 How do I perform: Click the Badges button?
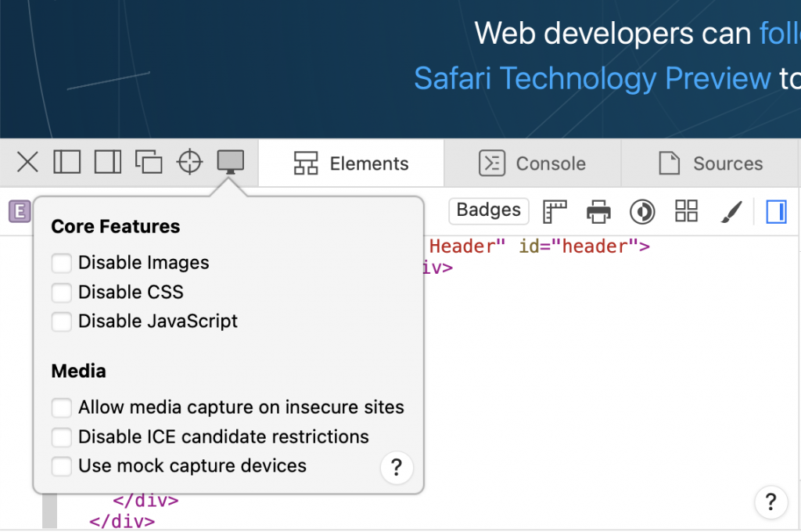[x=488, y=210]
